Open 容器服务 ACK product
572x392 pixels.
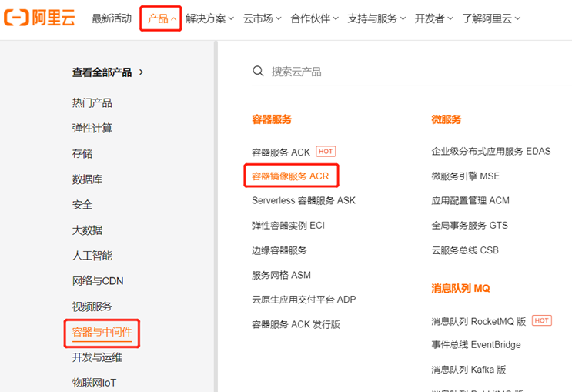[281, 152]
